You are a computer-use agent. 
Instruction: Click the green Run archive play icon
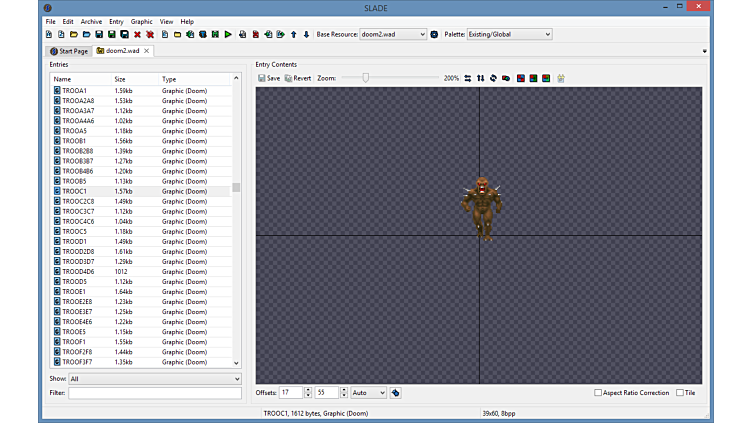[x=228, y=34]
